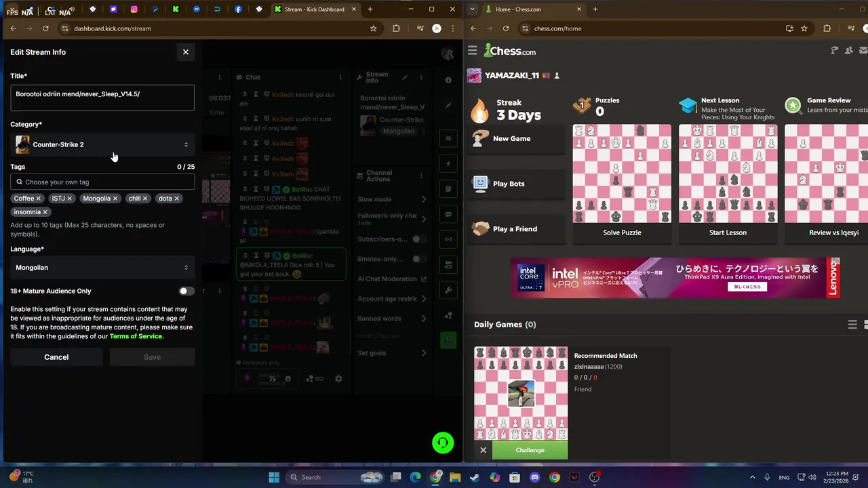
Task: Open File Explorer from the taskbar
Action: coord(455,477)
